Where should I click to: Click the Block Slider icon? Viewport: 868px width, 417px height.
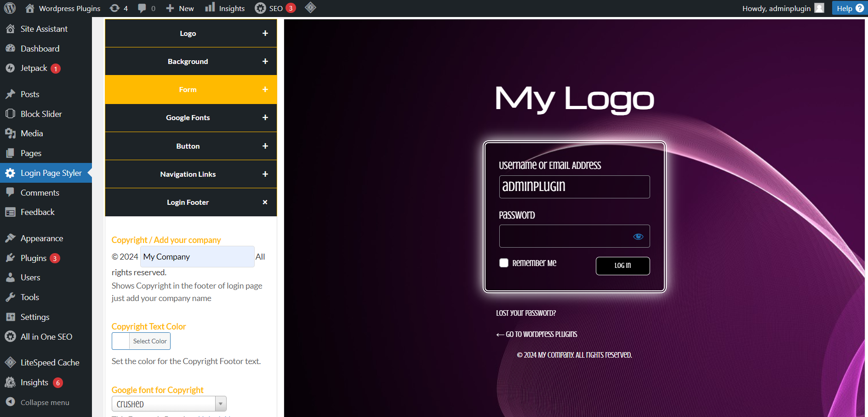tap(10, 114)
